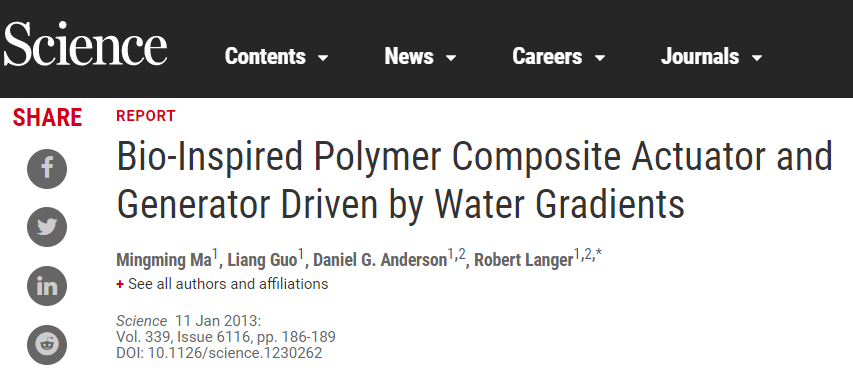Expand Journals dropdown arrow

coord(757,58)
